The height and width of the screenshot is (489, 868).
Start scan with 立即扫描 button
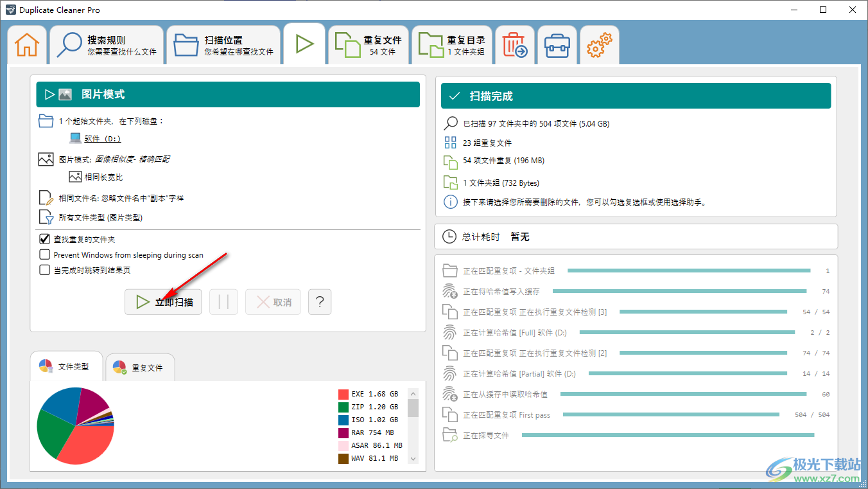pos(163,301)
